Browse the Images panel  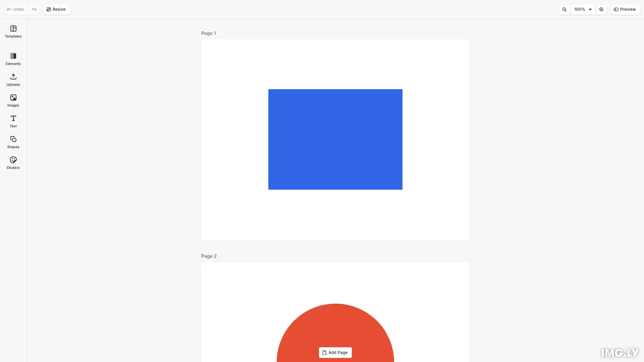point(13,101)
